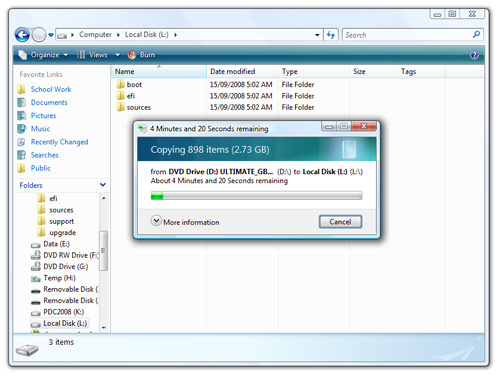Open Searches favorite link

44,155
